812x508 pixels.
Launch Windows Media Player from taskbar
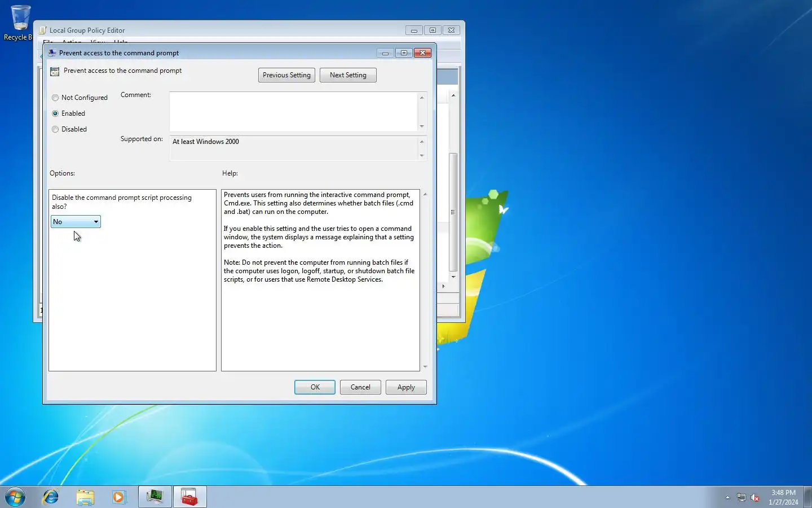[118, 497]
